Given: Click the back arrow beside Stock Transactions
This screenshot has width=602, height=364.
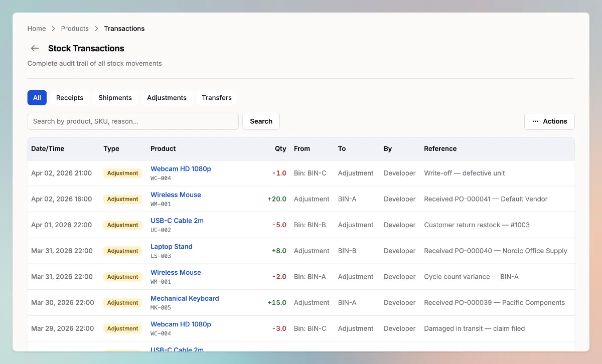Looking at the screenshot, I should pyautogui.click(x=35, y=48).
